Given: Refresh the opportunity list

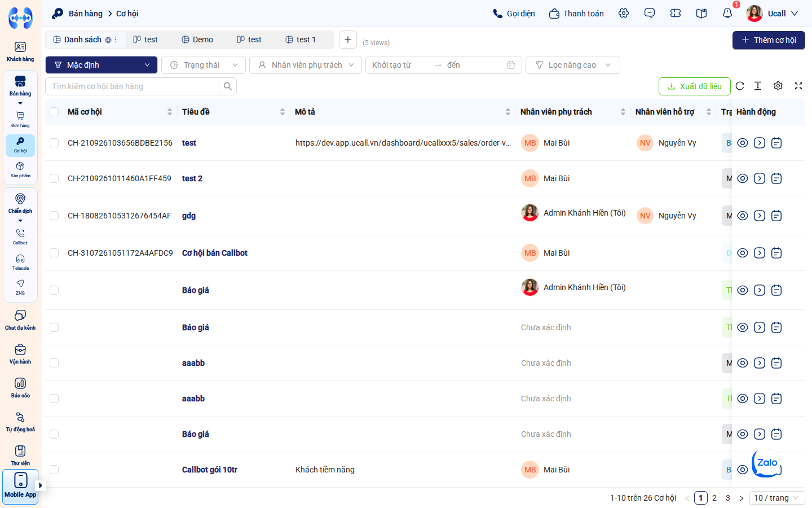Looking at the screenshot, I should click(740, 86).
